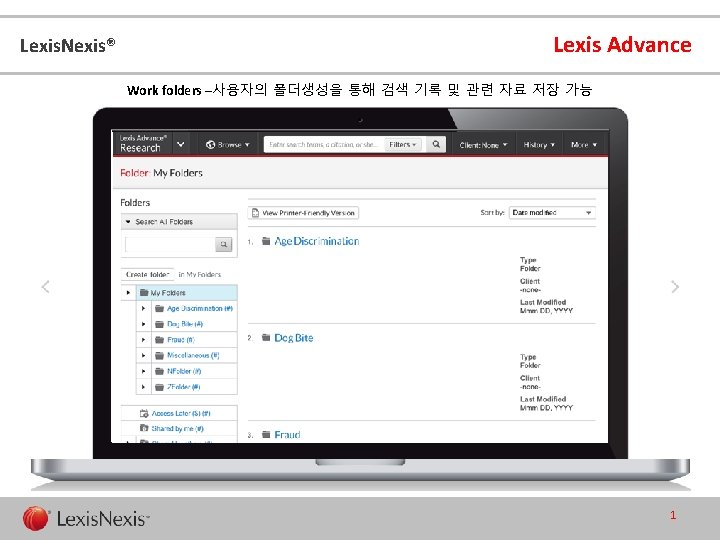
Task: Click folder icon of Dog Bite tree row
Action: coord(159,324)
